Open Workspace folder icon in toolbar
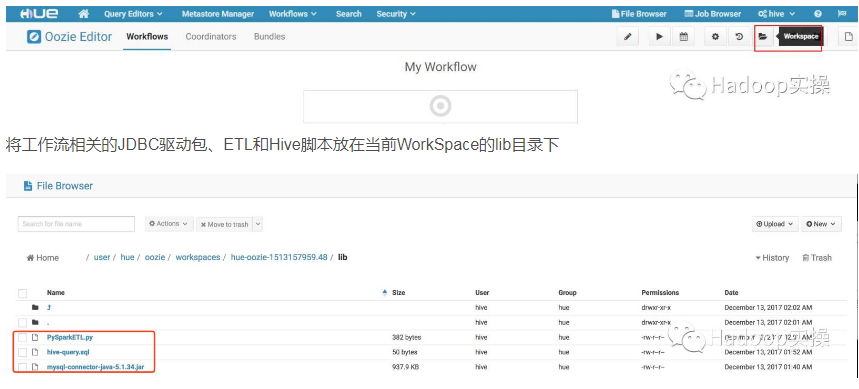Viewport: 859px width, 389px height. (x=763, y=37)
